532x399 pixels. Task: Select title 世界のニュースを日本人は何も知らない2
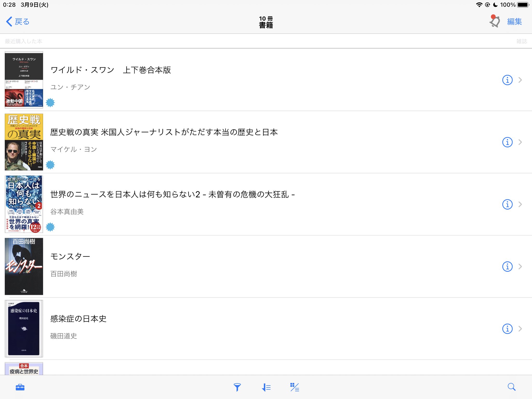pos(172,194)
